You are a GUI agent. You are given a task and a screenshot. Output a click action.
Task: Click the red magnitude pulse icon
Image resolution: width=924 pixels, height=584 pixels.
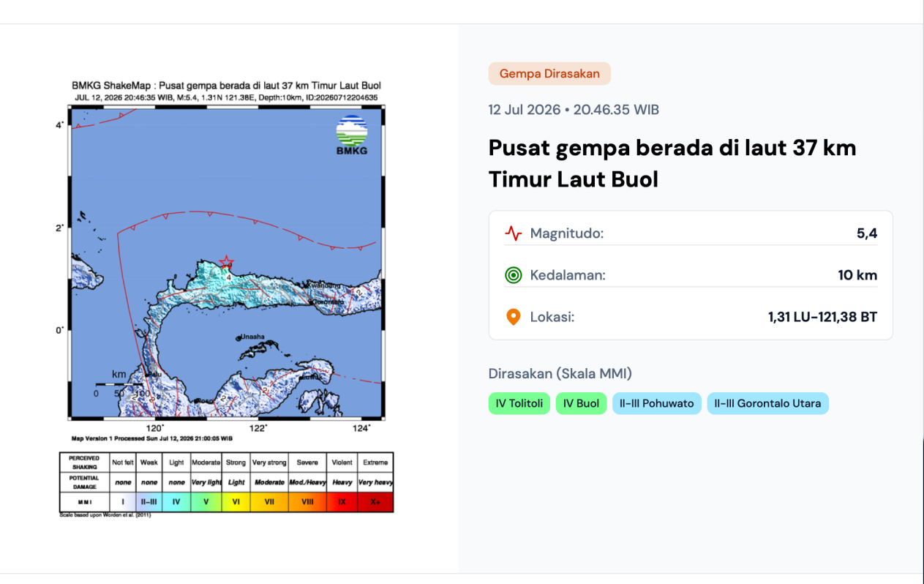coord(514,233)
